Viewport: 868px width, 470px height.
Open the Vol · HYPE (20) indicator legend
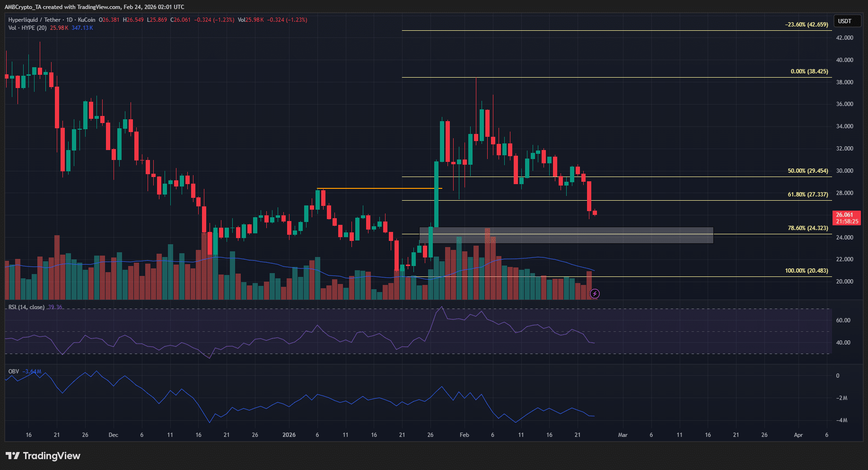pos(27,28)
